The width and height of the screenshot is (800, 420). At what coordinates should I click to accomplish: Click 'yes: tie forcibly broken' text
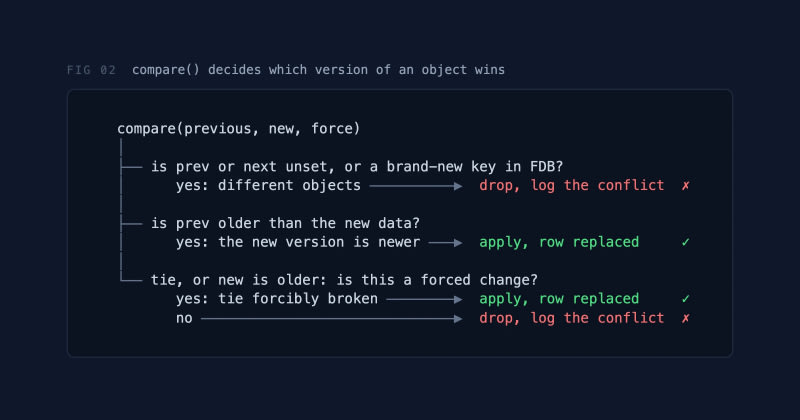[277, 299]
